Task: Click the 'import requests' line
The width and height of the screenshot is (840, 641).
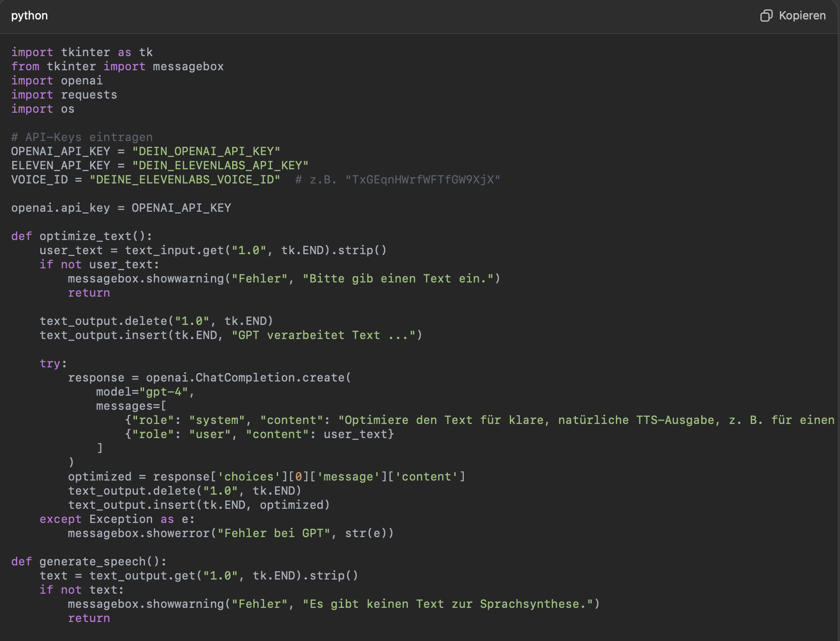Action: [x=64, y=95]
